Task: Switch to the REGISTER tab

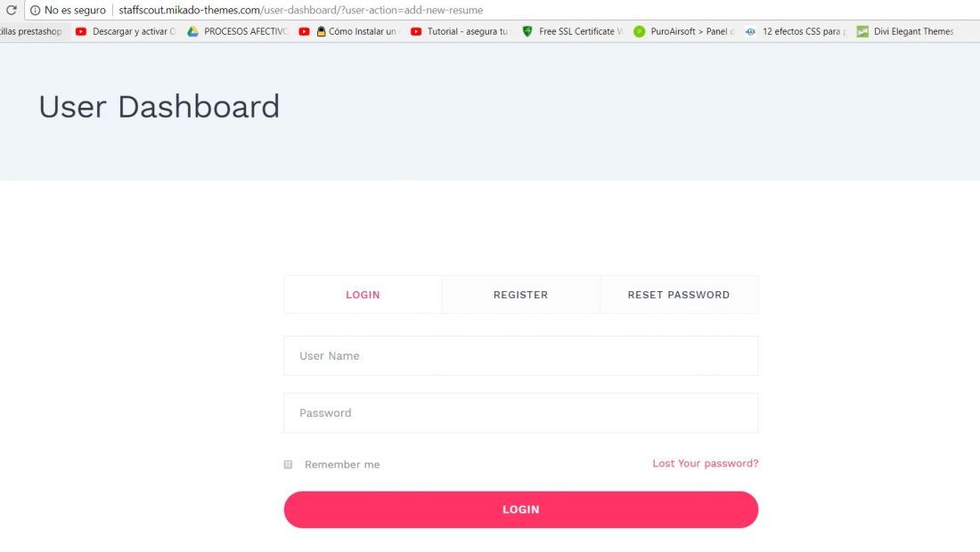Action: pos(520,295)
